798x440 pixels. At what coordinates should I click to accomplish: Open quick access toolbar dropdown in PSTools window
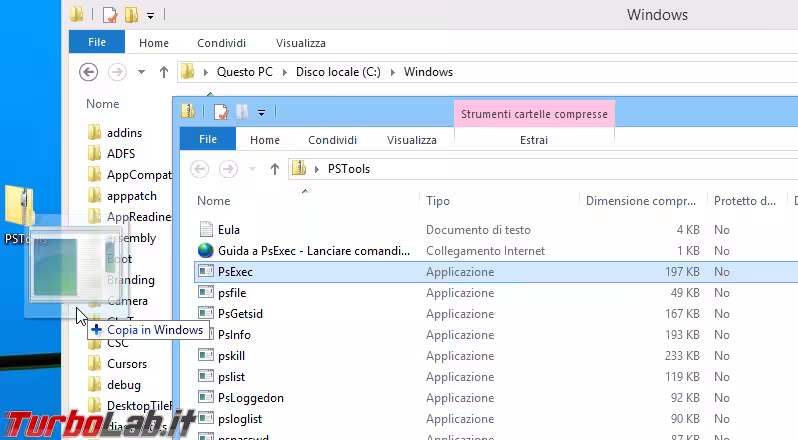tap(262, 112)
